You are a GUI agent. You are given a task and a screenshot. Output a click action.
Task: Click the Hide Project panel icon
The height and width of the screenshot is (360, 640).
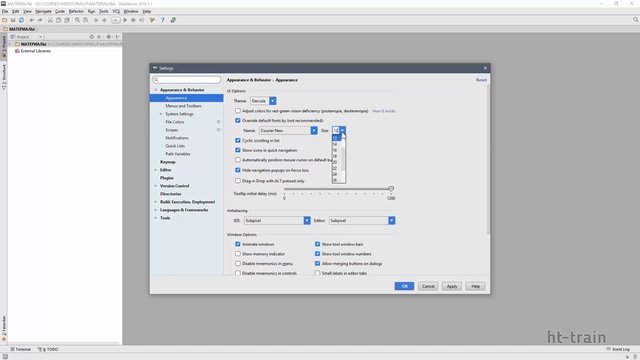pyautogui.click(x=118, y=37)
